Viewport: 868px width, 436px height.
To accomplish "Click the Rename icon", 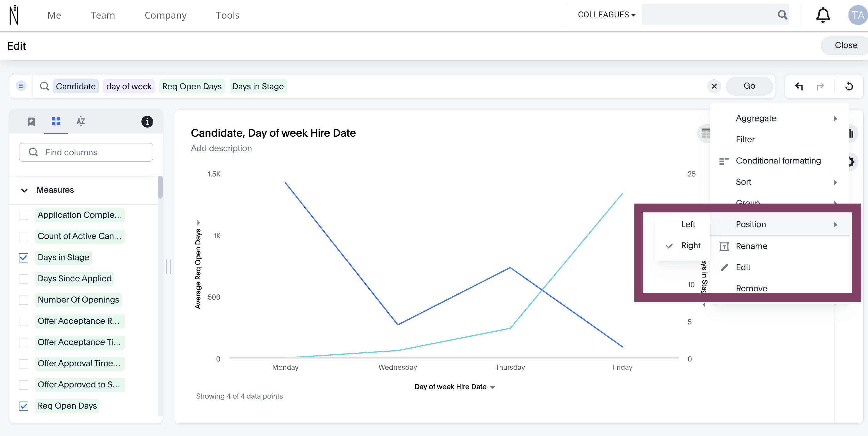I will pos(724,246).
